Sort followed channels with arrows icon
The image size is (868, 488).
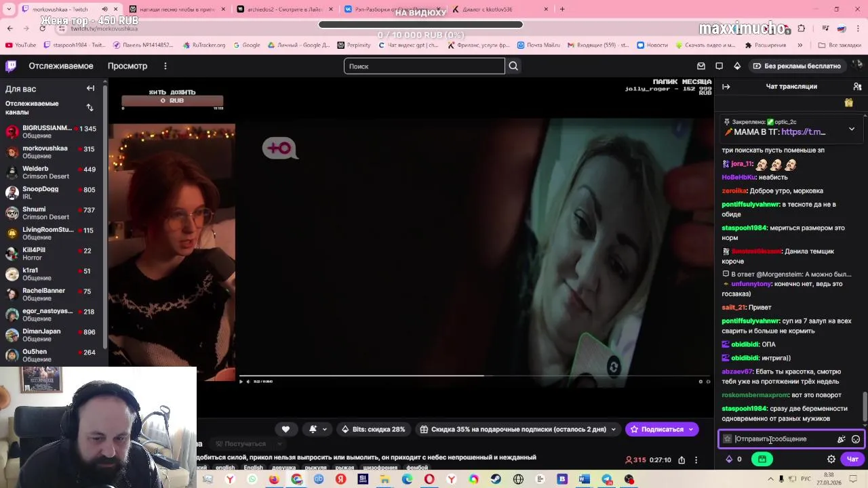90,107
